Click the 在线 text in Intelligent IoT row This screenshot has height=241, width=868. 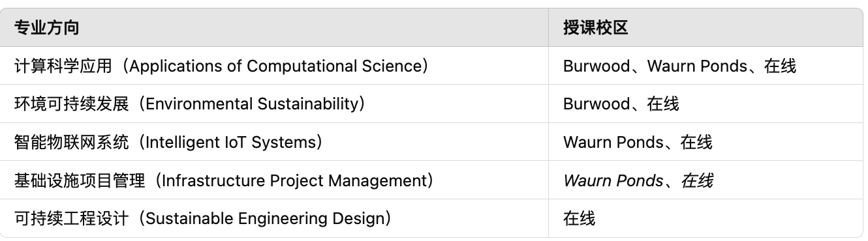pyautogui.click(x=696, y=142)
